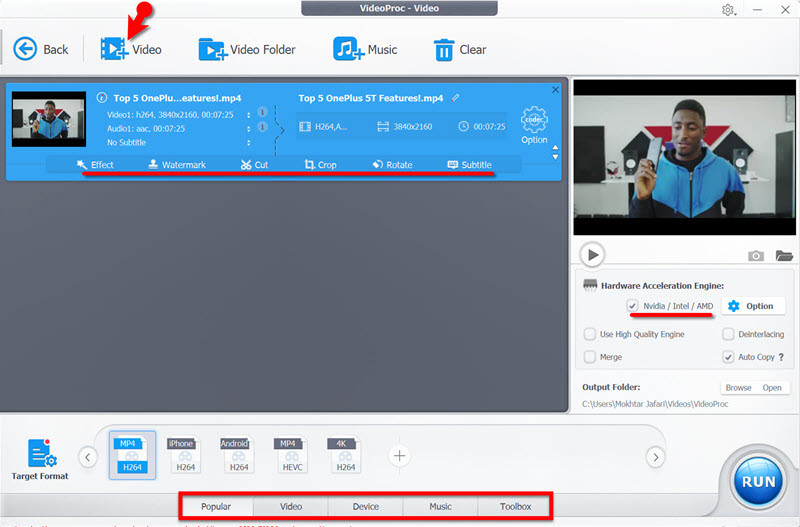The image size is (800, 527).
Task: Go to the previous format presets
Action: coord(88,457)
